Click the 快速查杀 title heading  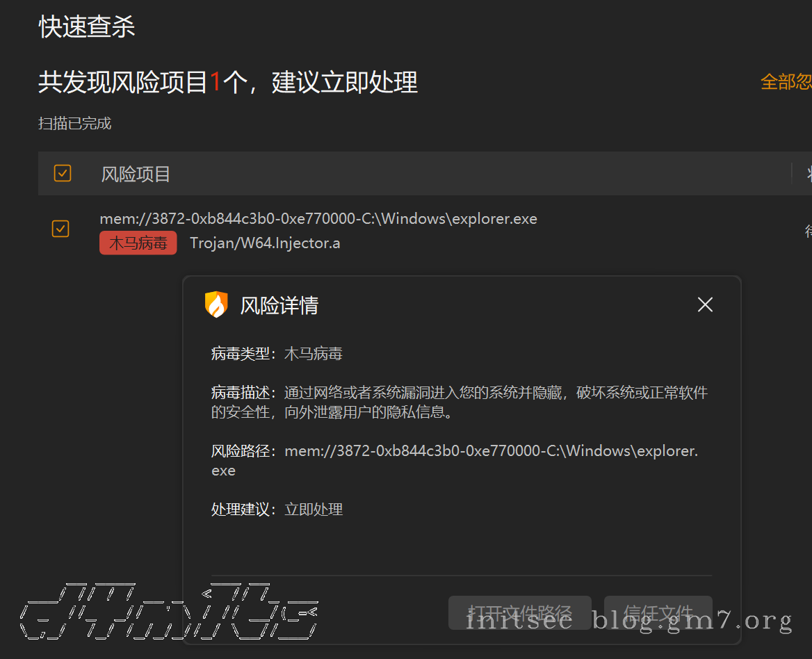pos(85,26)
